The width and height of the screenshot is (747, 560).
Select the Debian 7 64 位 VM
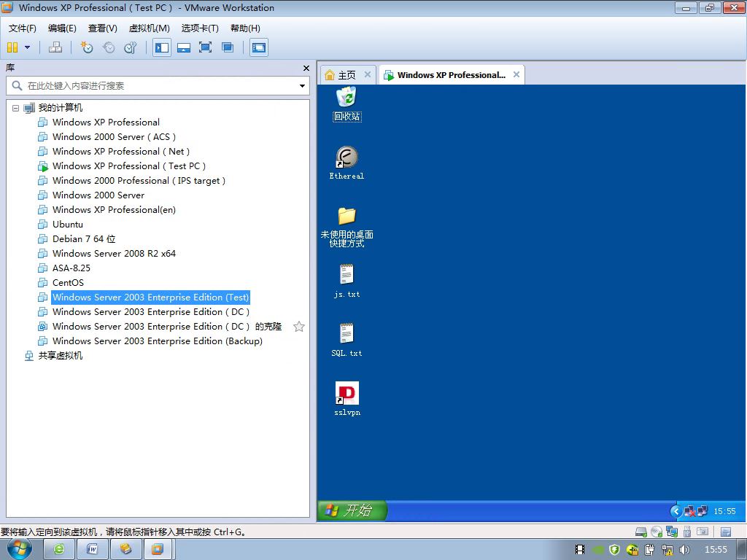click(84, 239)
